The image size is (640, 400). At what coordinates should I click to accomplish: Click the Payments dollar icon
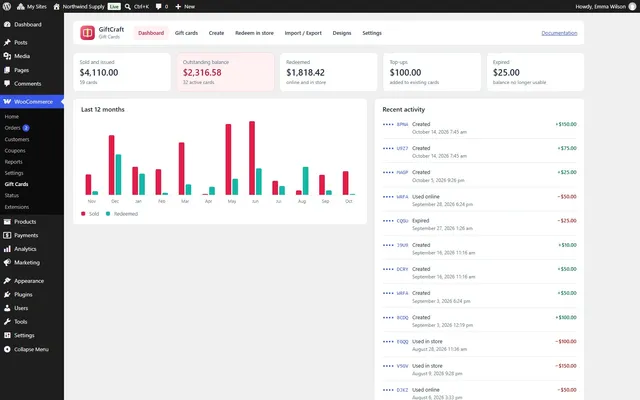pos(7,235)
